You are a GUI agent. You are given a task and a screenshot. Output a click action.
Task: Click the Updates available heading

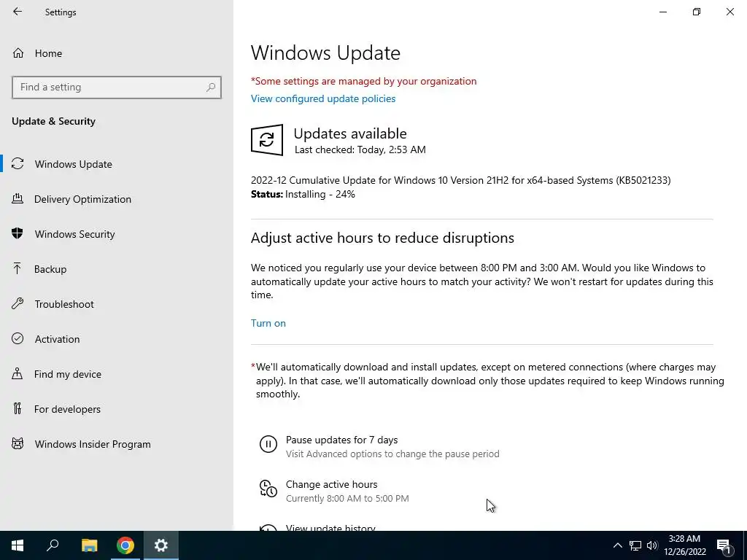pyautogui.click(x=350, y=133)
